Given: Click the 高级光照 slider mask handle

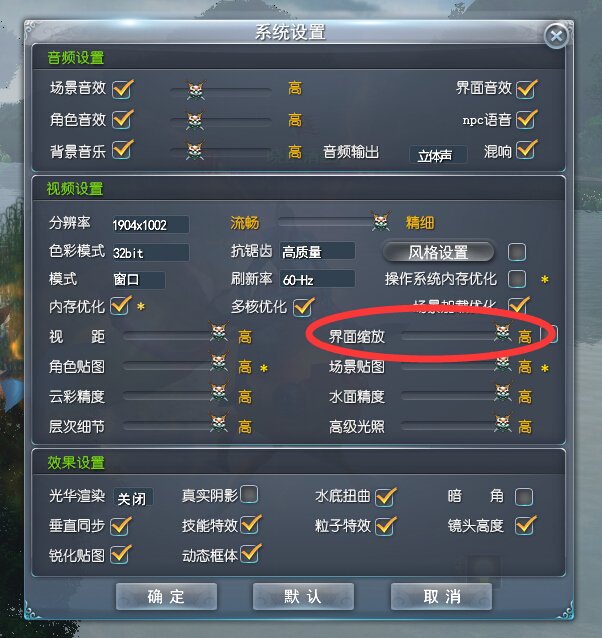Looking at the screenshot, I should [503, 422].
